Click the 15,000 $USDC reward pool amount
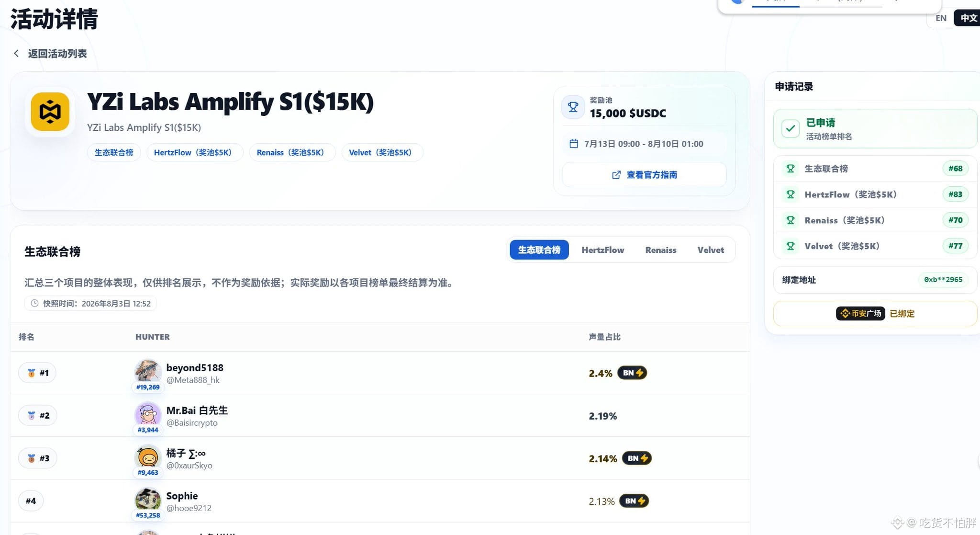 pyautogui.click(x=628, y=114)
